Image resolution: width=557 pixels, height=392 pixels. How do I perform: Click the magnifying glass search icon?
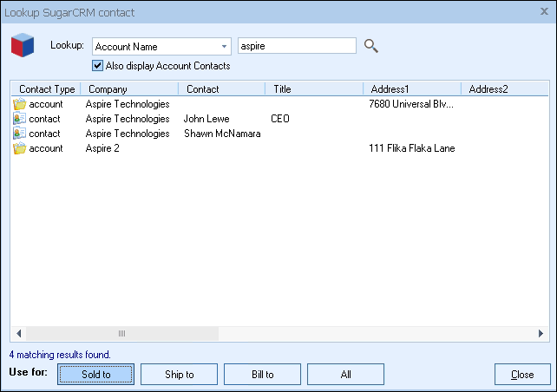(x=371, y=46)
